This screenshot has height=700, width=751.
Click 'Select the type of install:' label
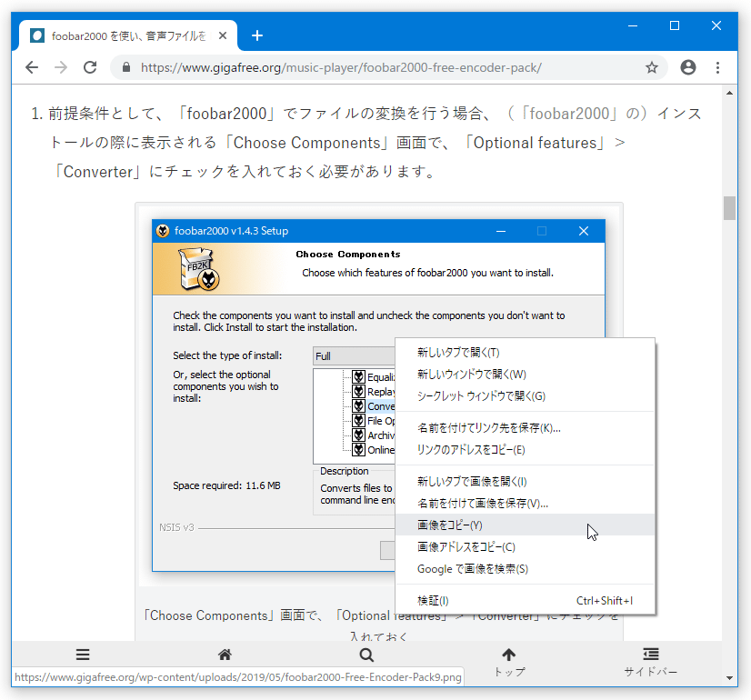pos(227,355)
